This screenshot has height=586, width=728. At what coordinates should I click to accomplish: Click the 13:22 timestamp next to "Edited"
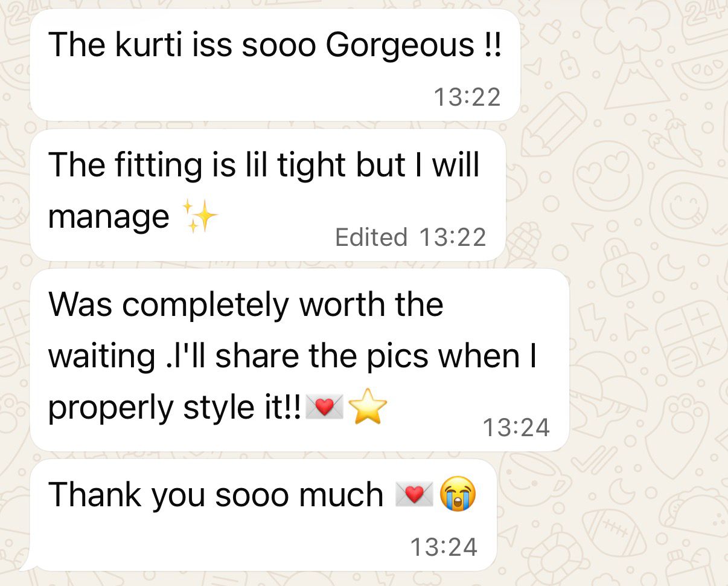coord(452,237)
